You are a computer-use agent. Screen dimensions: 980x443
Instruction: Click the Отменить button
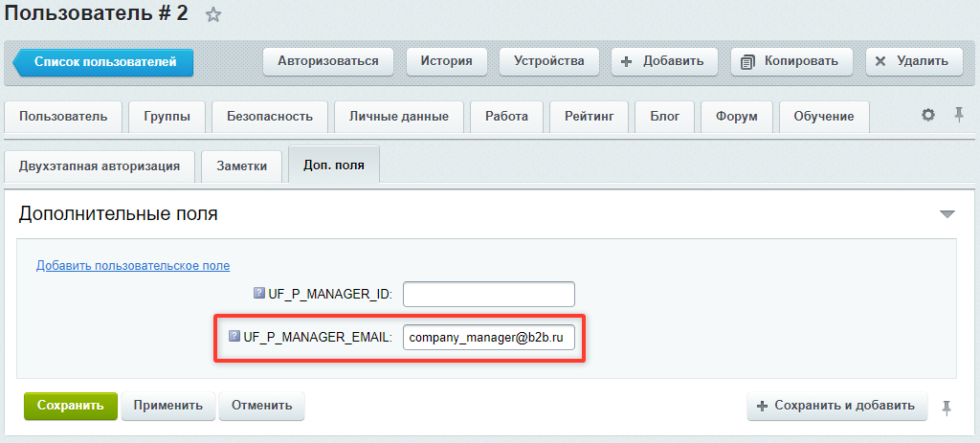coord(262,406)
